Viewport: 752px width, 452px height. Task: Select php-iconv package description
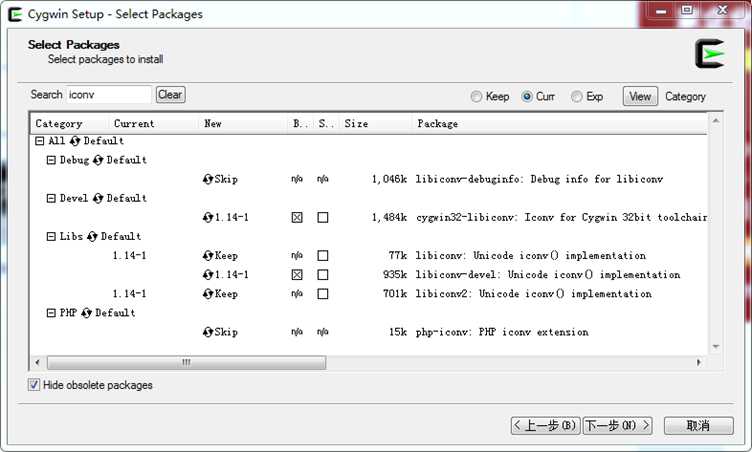pos(502,332)
